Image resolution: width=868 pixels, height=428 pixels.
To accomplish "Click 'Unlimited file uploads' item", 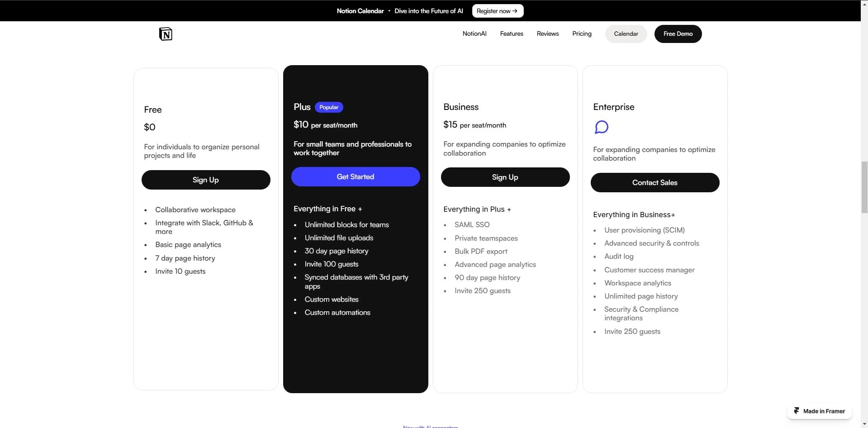I will pos(339,238).
